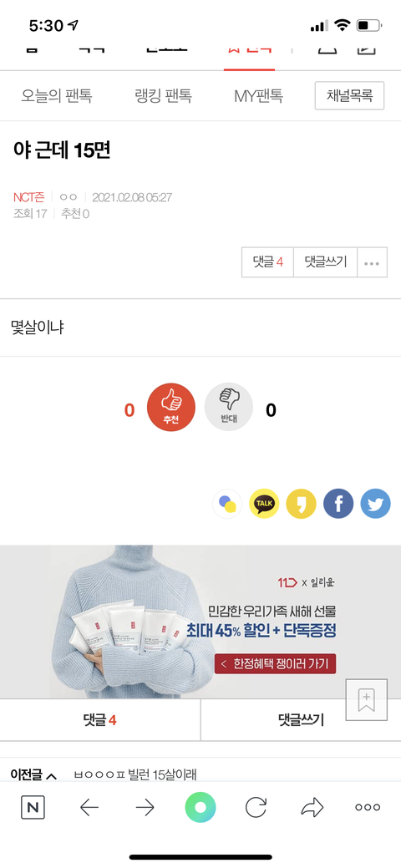Share the post on Facebook
The height and width of the screenshot is (868, 401).
pyautogui.click(x=338, y=504)
